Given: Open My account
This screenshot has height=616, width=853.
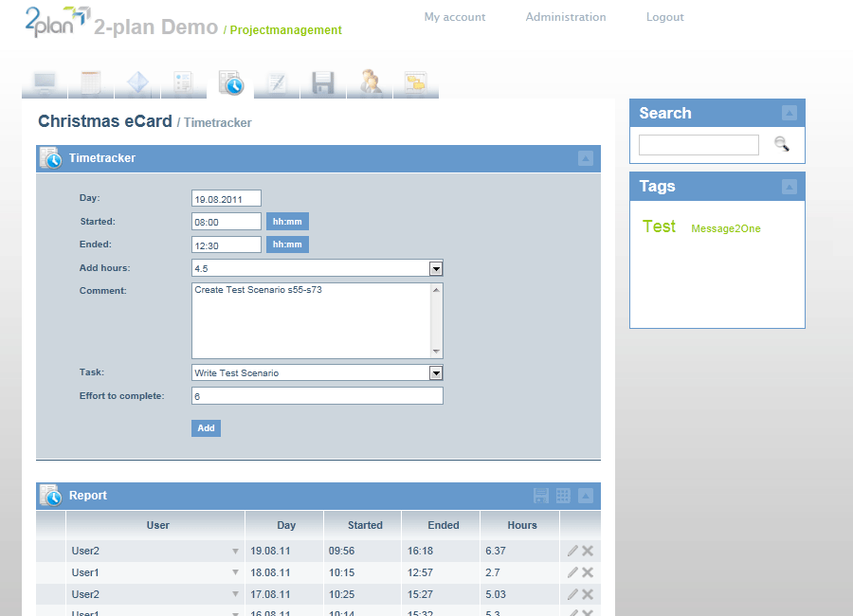Looking at the screenshot, I should click(455, 17).
